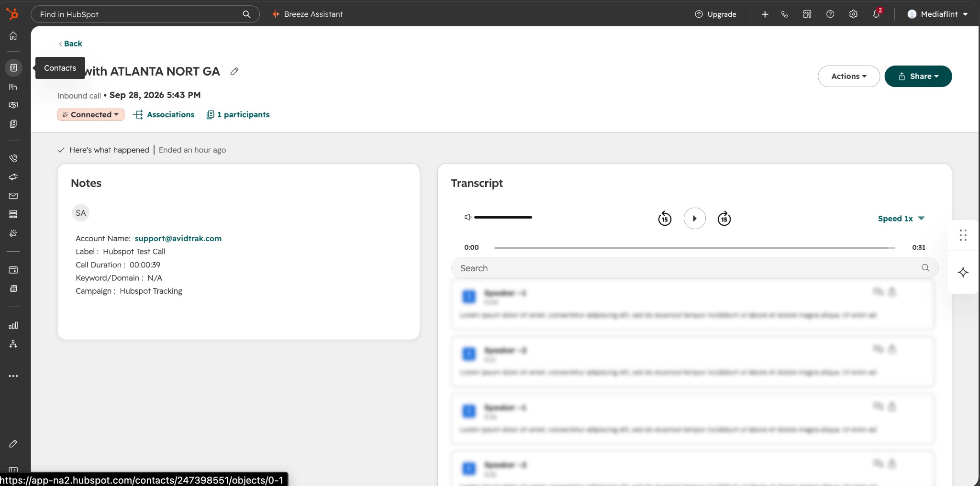Image resolution: width=980 pixels, height=486 pixels.
Task: Show more sidebar items via three dots
Action: point(13,376)
